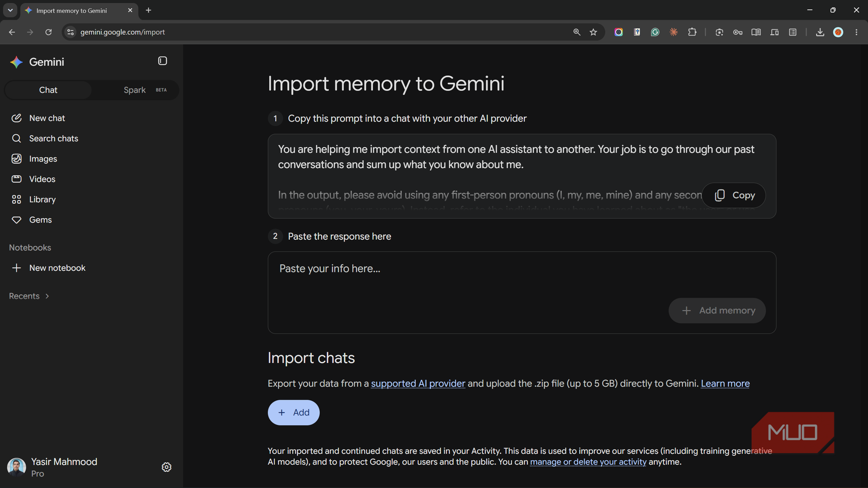Open a new browser tab
Viewport: 868px width, 488px height.
[x=148, y=10]
